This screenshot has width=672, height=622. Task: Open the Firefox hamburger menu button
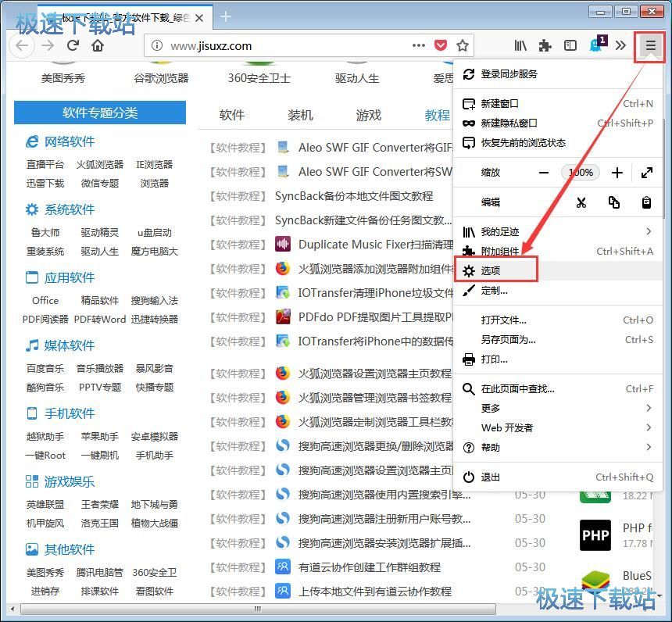click(650, 45)
